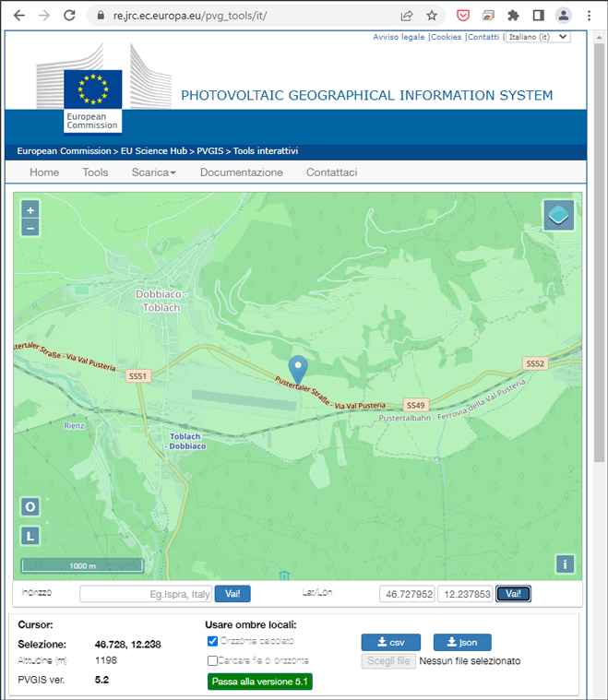The height and width of the screenshot is (700, 608).
Task: Click the Dobbiaco - Toblach town label
Action: coord(161,301)
